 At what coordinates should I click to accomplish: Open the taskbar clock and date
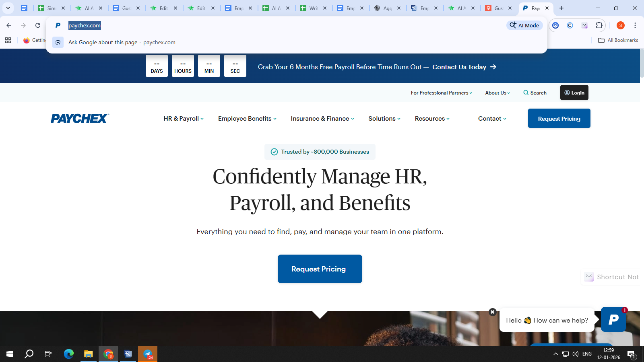[x=609, y=354]
